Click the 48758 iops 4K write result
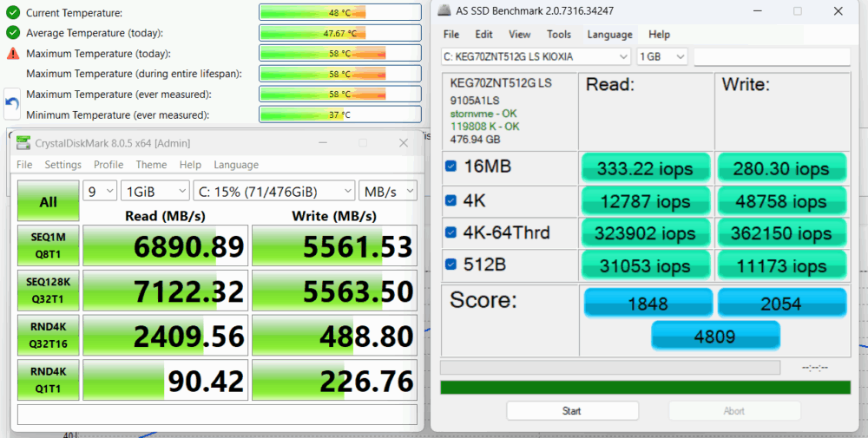Viewport: 868px width, 438px height. tap(782, 201)
